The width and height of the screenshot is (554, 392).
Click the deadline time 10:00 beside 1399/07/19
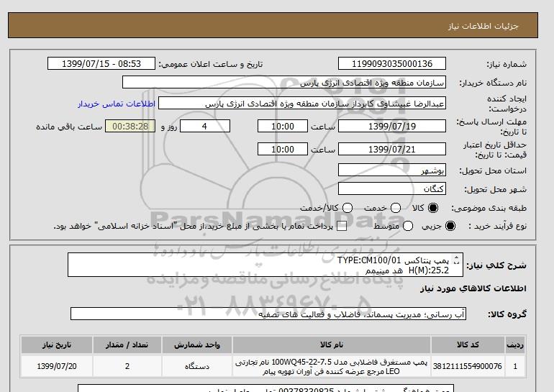pyautogui.click(x=283, y=126)
